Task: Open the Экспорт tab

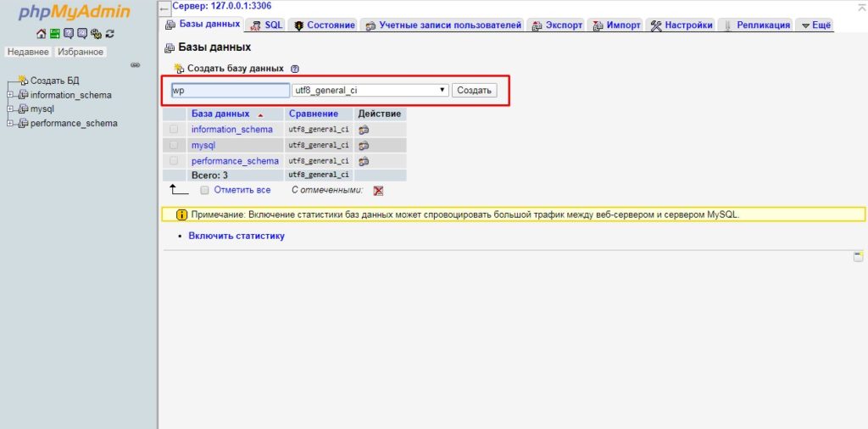Action: (x=557, y=25)
